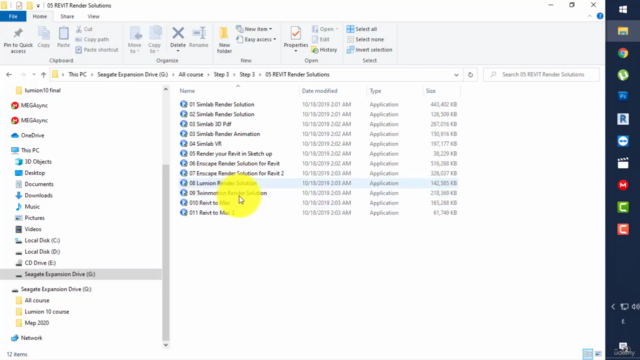Open the Copy to menu
Viewport: 640px width, 360px height.
[x=154, y=40]
